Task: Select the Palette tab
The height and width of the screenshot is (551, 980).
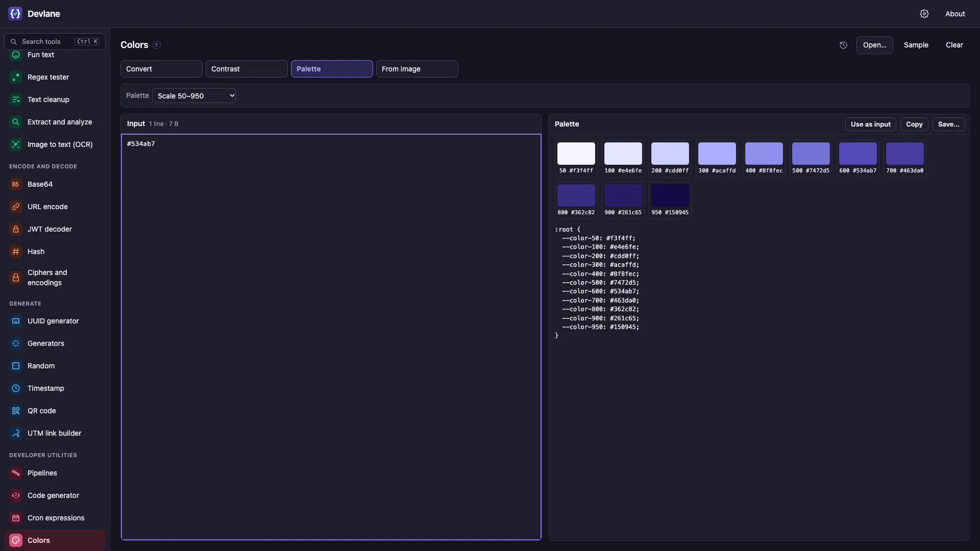Action: click(x=332, y=69)
